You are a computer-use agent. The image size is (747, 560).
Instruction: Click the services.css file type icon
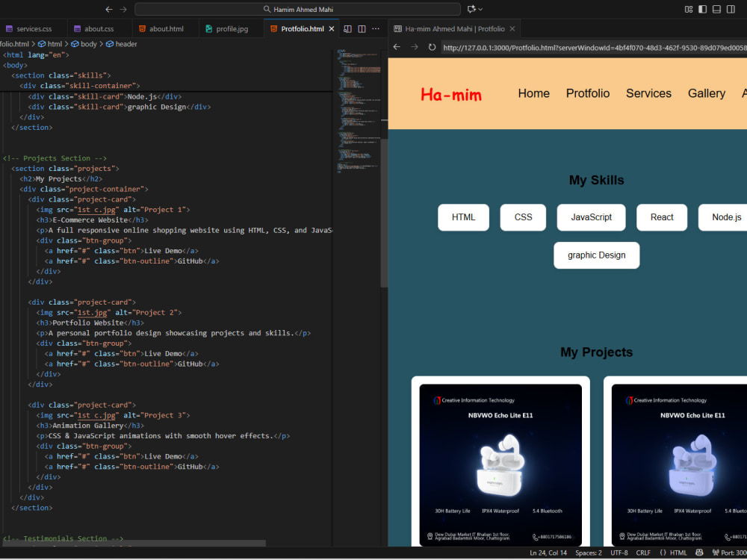pyautogui.click(x=9, y=28)
